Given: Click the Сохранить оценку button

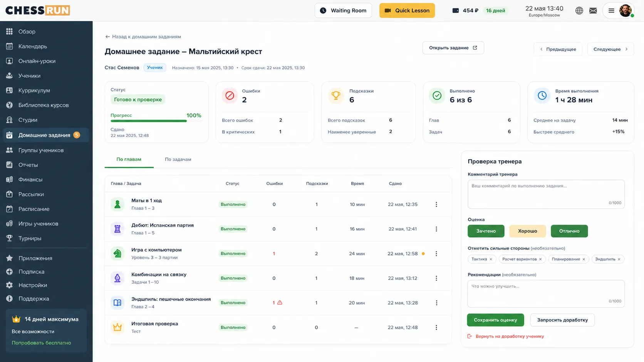Looking at the screenshot, I should pyautogui.click(x=495, y=320).
